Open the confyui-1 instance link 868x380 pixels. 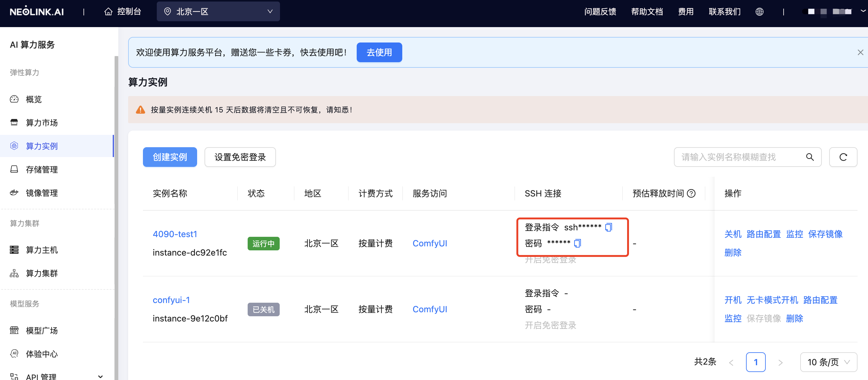point(171,300)
